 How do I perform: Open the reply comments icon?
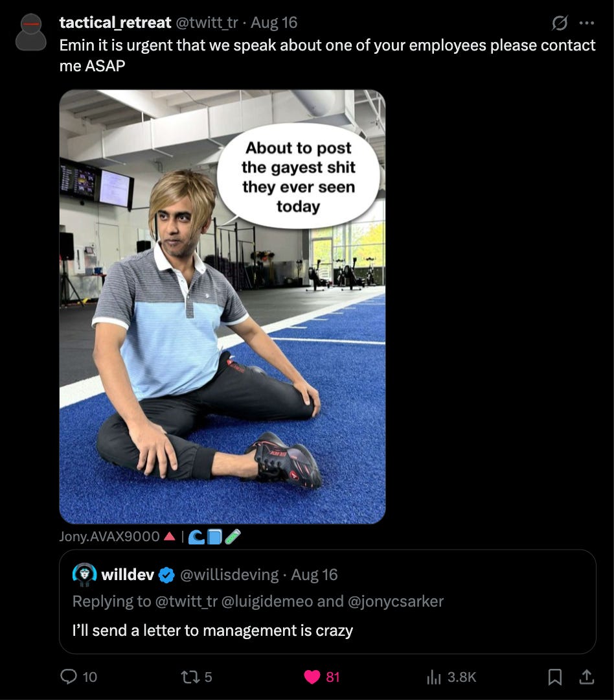click(x=69, y=676)
